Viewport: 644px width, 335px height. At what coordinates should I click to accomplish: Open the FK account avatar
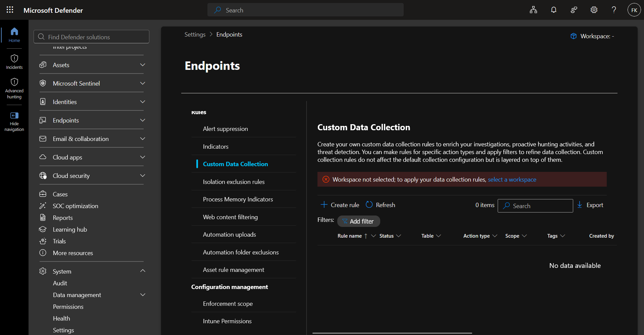[634, 10]
